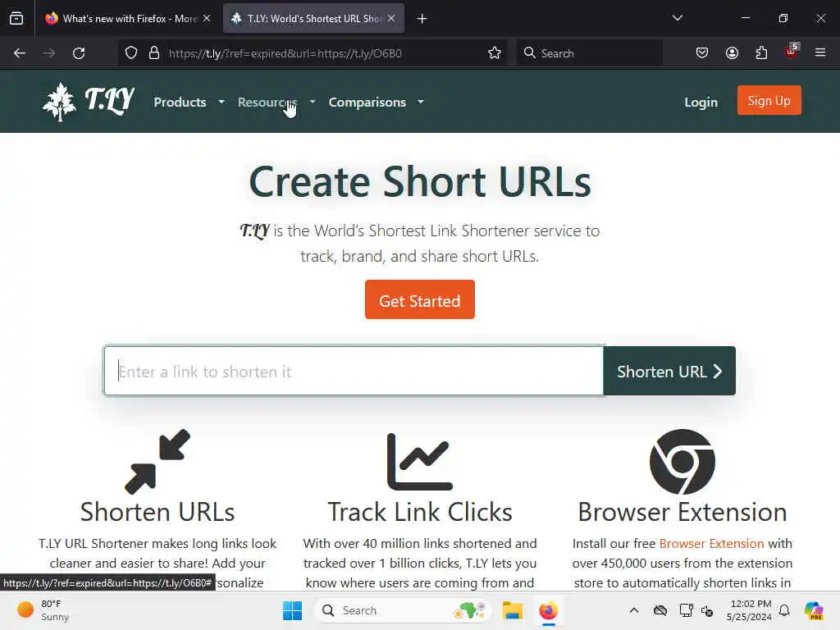Viewport: 840px width, 630px height.
Task: Expand the Resources dropdown menu
Action: (x=276, y=102)
